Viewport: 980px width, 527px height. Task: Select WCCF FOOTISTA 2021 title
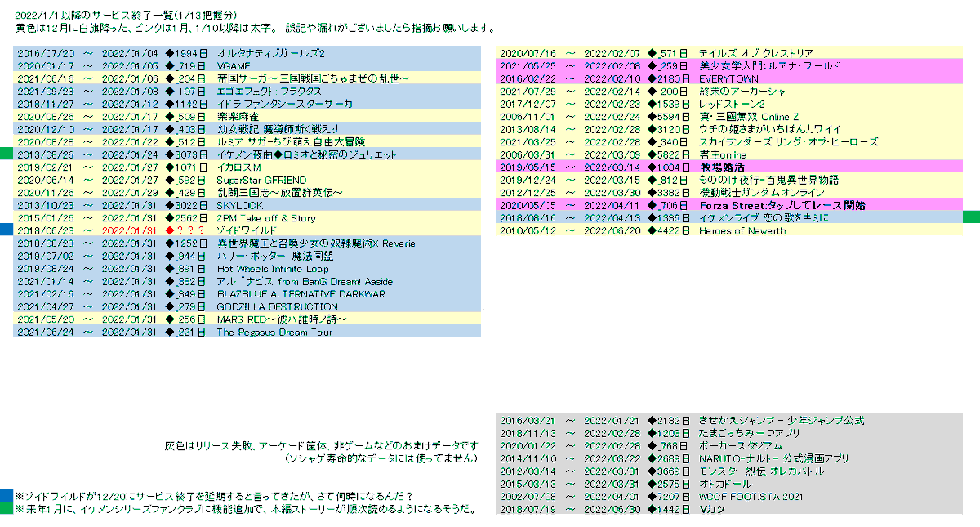click(751, 497)
